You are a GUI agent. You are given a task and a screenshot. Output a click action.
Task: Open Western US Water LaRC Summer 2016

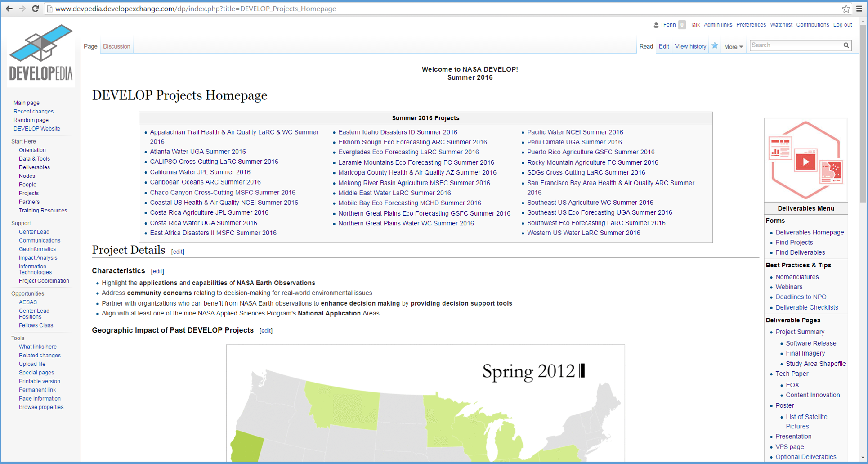pos(584,233)
